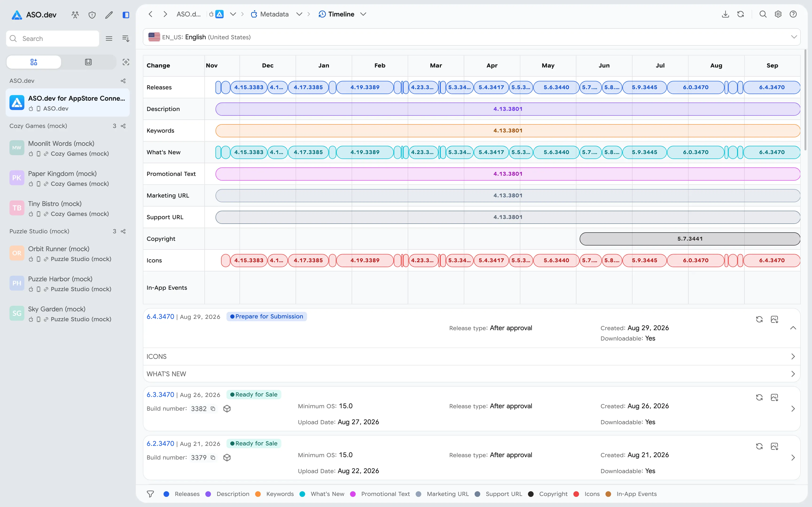Image resolution: width=812 pixels, height=507 pixels.
Task: Open screenshots icon for version 6.3.3470
Action: [774, 398]
